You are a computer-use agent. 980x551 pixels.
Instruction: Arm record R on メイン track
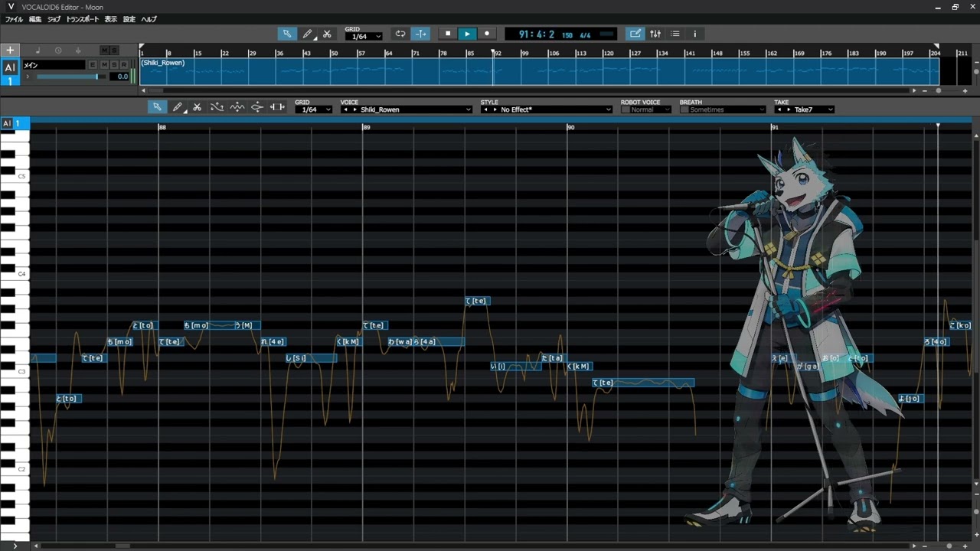coord(124,65)
